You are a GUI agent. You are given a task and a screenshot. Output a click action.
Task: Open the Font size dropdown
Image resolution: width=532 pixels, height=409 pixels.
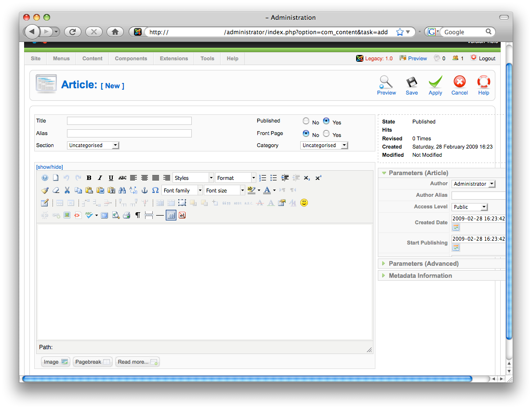tap(224, 190)
